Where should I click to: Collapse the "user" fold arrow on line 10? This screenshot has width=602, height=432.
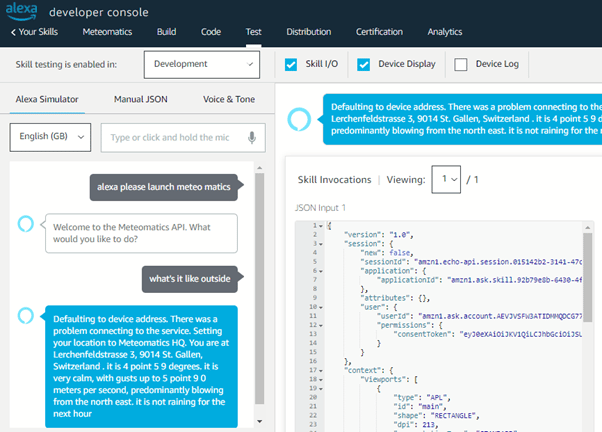[321, 307]
